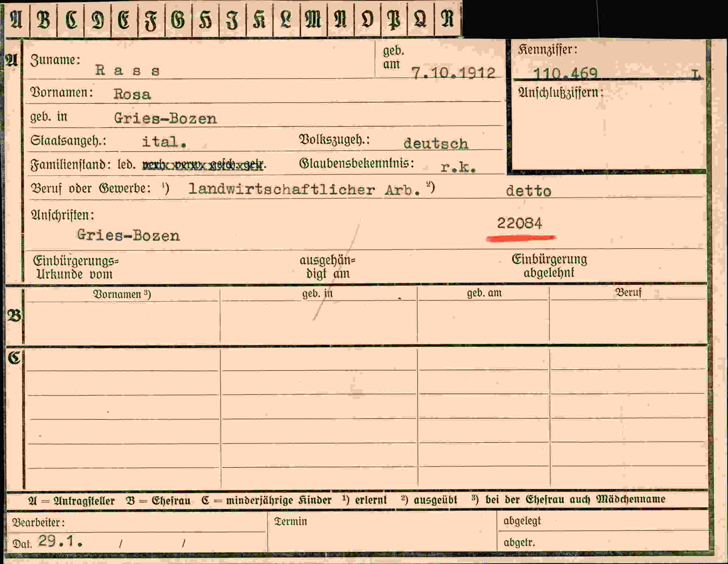Click the 'Anschlußziffern:' label

tap(561, 92)
